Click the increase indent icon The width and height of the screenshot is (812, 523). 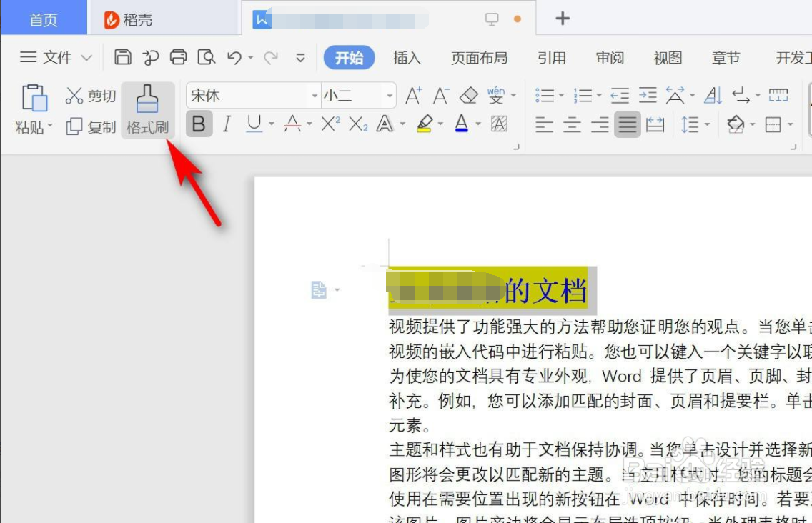point(647,94)
